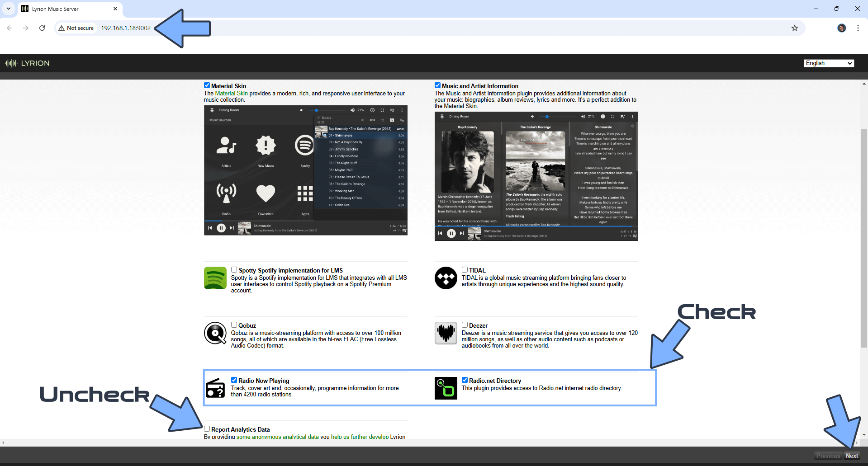Click the Material Skin preview screenshot
This screenshot has height=466, width=868.
pyautogui.click(x=305, y=170)
